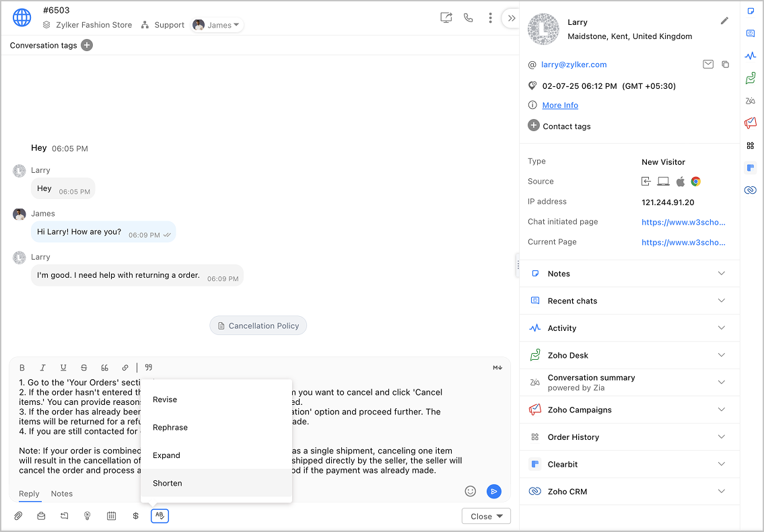The image size is (764, 532).
Task: Click the transfer chat icon in bottom toolbar
Action: tap(65, 515)
